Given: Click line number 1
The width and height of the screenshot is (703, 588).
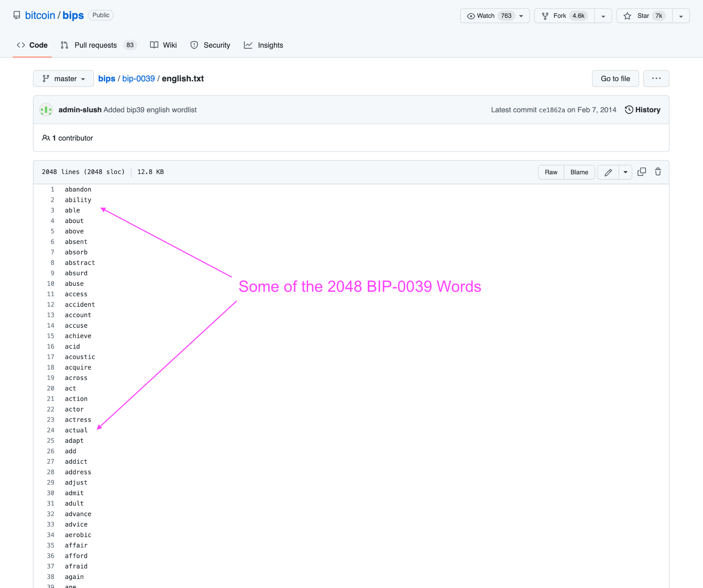Looking at the screenshot, I should 53,189.
